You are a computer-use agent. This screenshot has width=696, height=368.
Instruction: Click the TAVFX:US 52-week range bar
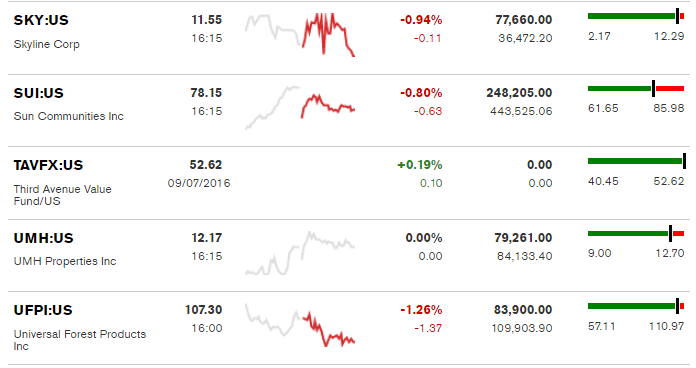[637, 161]
